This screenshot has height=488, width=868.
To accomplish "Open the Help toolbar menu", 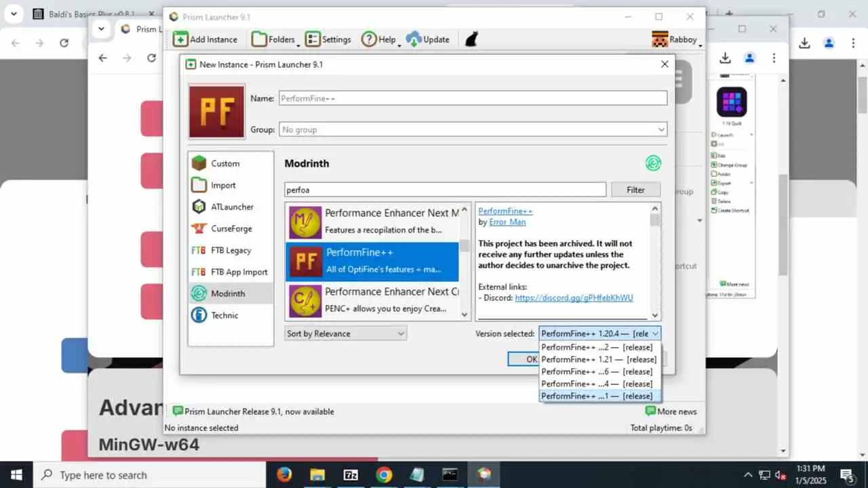I will [380, 39].
